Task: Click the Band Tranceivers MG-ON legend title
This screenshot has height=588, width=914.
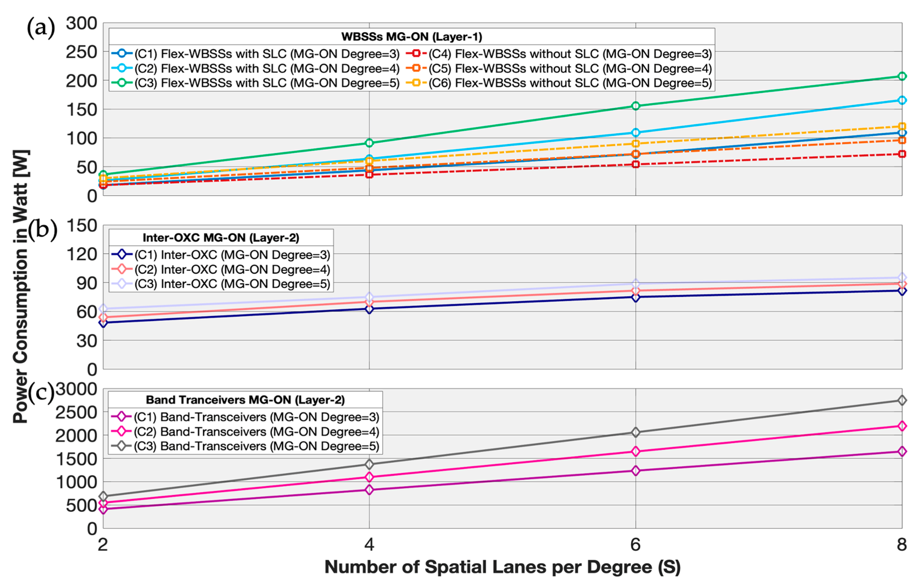Action: pos(245,400)
